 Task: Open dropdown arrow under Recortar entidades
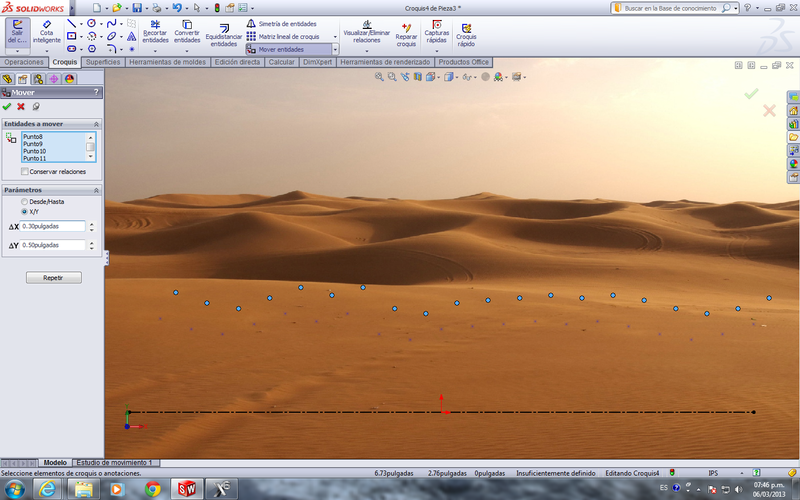pos(155,51)
